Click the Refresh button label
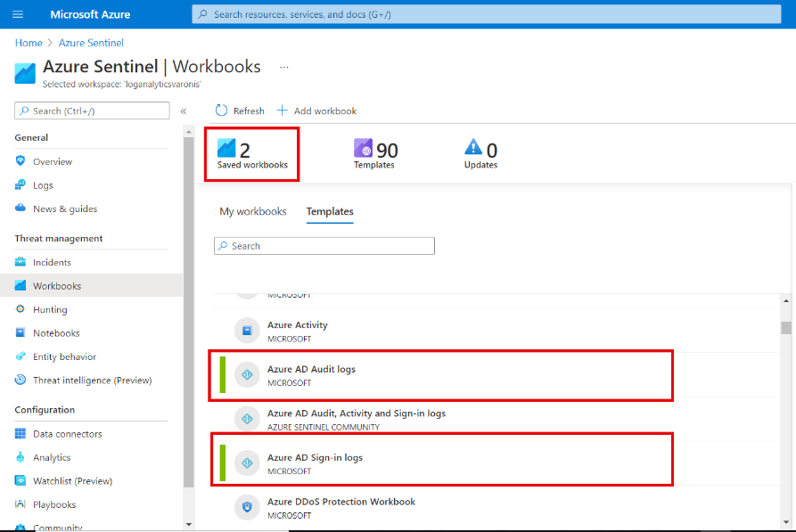The width and height of the screenshot is (796, 532). [249, 110]
